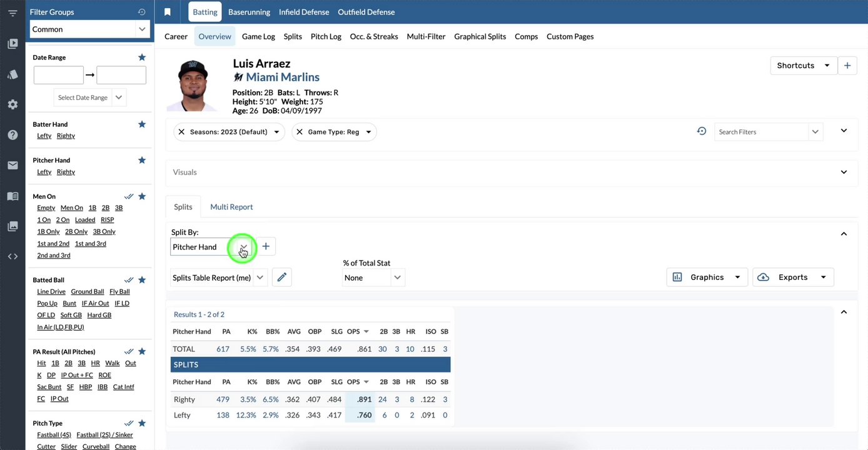Toggle Batter Hand Lefty filter
868x450 pixels.
44,136
